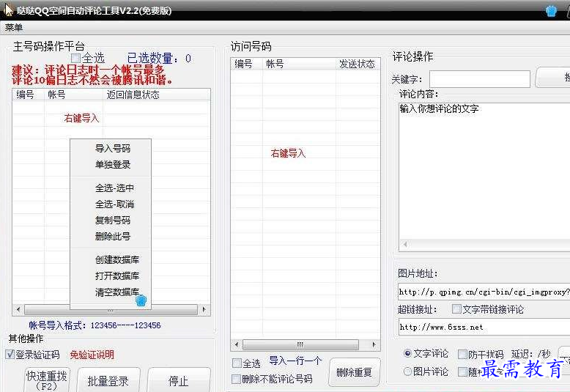This screenshot has height=392, width=570.
Task: Tick the 全选 checkbox under 访问号码 list
Action: click(237, 363)
